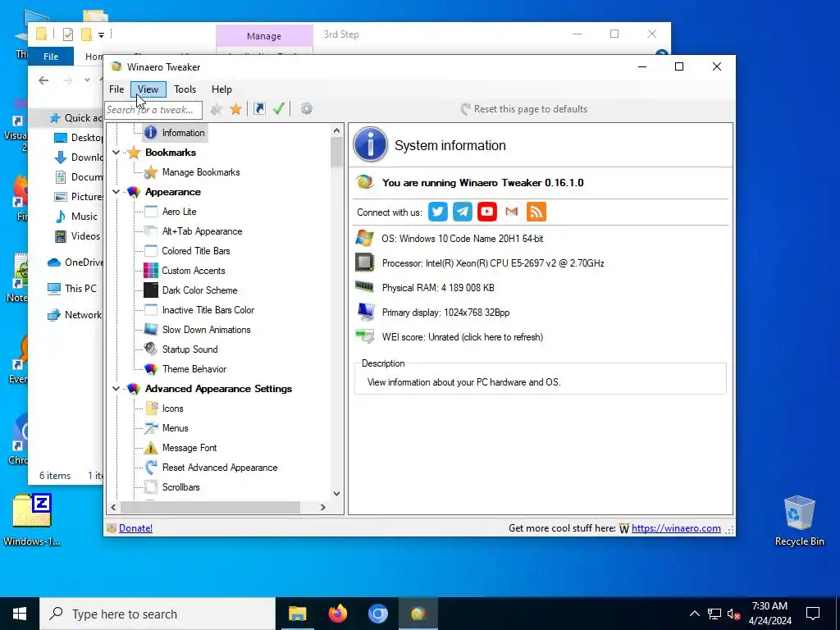
Task: Select Inactive Title Bars Color item
Action: (x=208, y=309)
